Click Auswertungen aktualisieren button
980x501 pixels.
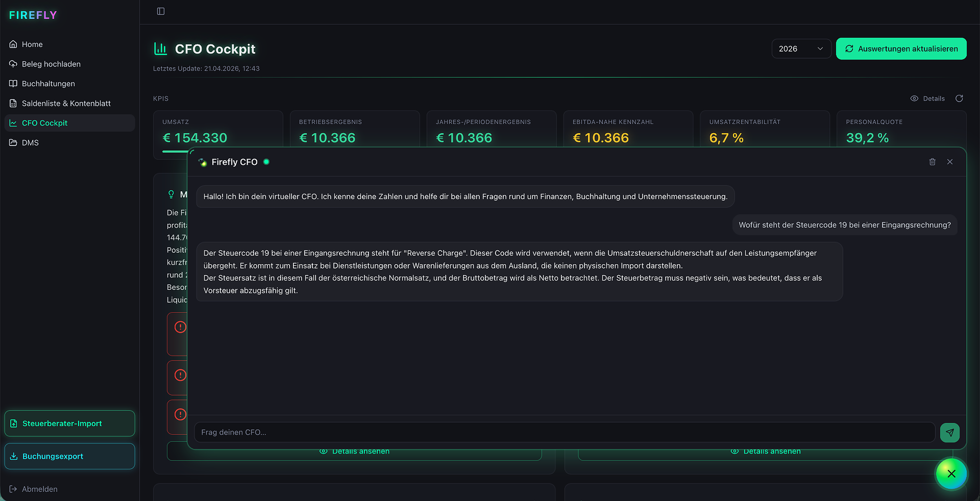click(901, 49)
